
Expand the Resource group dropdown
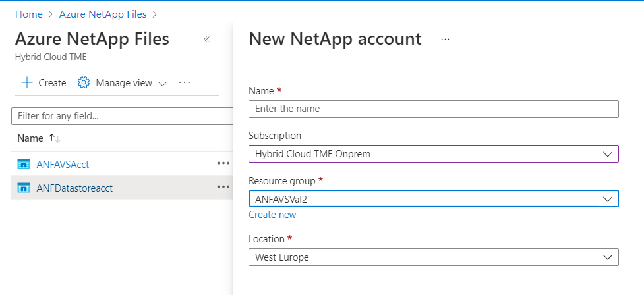[x=607, y=199]
